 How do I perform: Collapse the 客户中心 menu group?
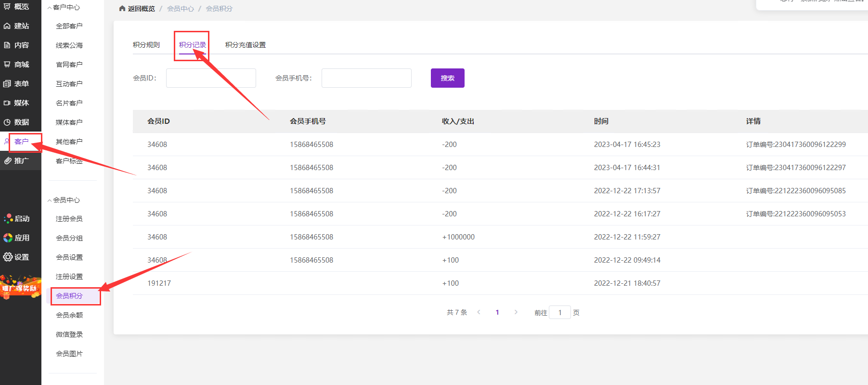pyautogui.click(x=50, y=8)
